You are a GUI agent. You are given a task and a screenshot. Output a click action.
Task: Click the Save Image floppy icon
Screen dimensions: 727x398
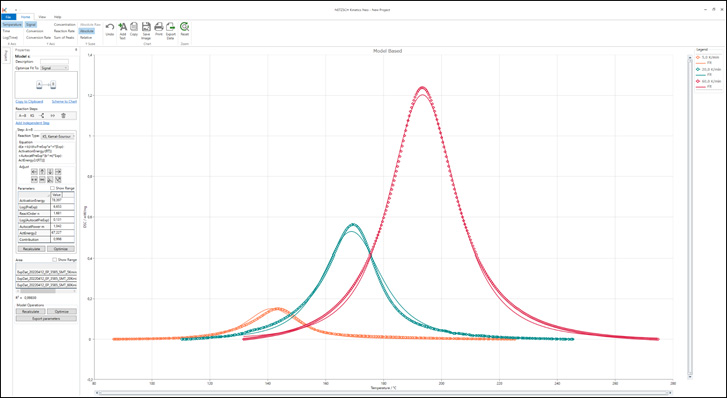[x=146, y=26]
